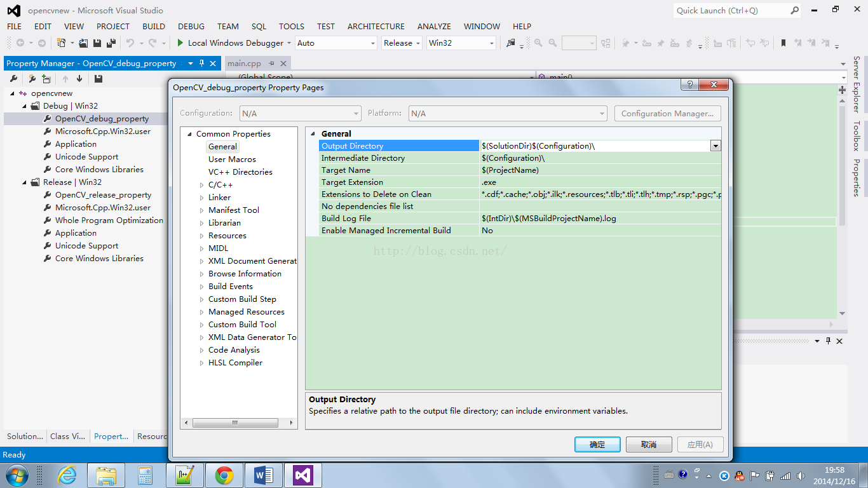
Task: Open the Toolbox side tab
Action: (x=857, y=136)
